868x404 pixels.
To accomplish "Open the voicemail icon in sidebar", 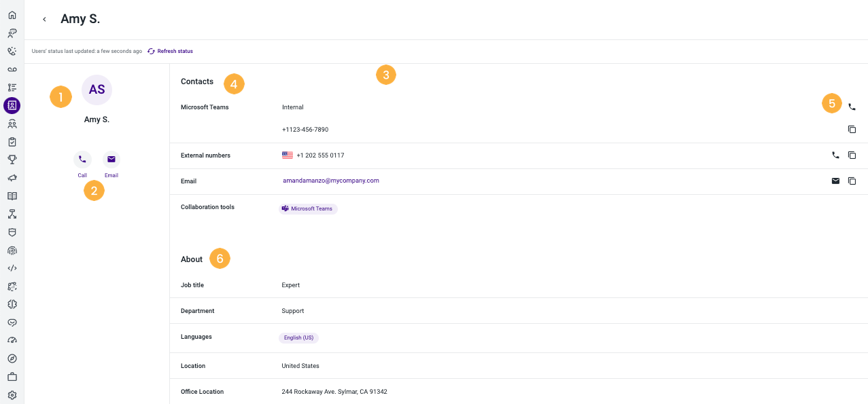I will pyautogui.click(x=12, y=69).
